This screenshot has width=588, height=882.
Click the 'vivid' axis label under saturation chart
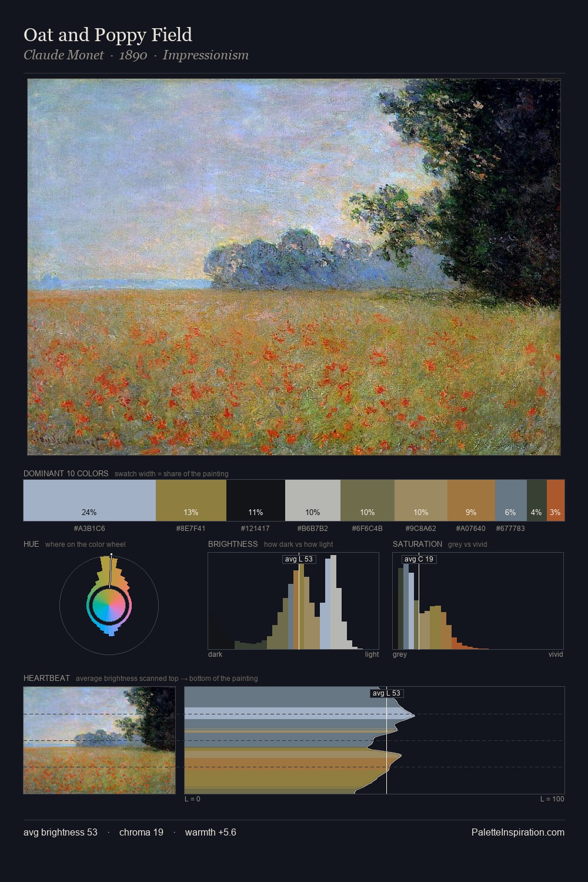coord(556,654)
